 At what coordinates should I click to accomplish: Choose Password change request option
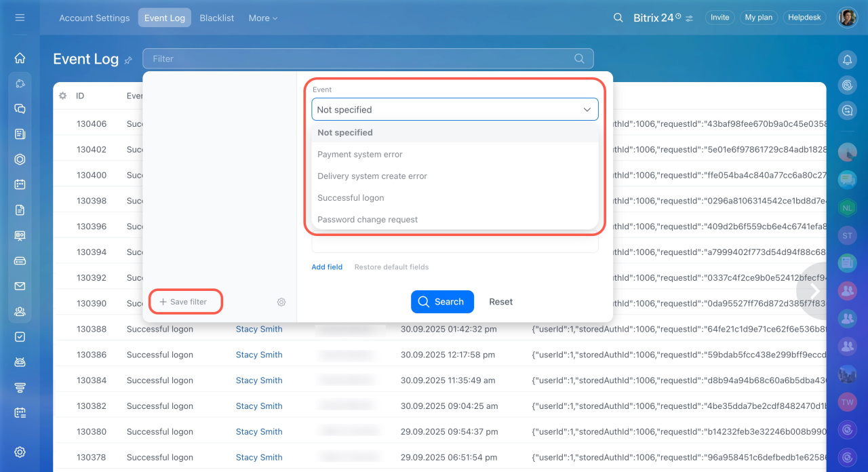click(x=368, y=220)
